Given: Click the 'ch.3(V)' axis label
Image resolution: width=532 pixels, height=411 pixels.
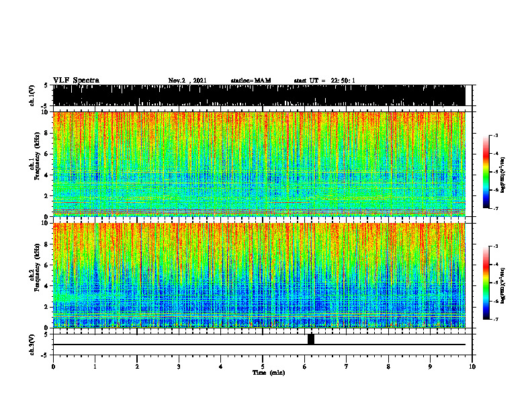Looking at the screenshot, I should click(x=32, y=345).
